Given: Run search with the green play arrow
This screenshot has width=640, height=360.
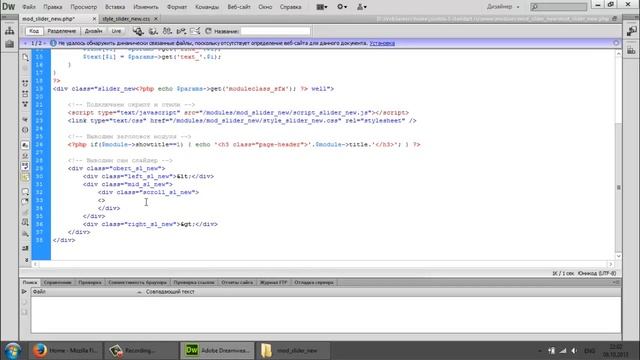Looking at the screenshot, I should click(x=24, y=291).
